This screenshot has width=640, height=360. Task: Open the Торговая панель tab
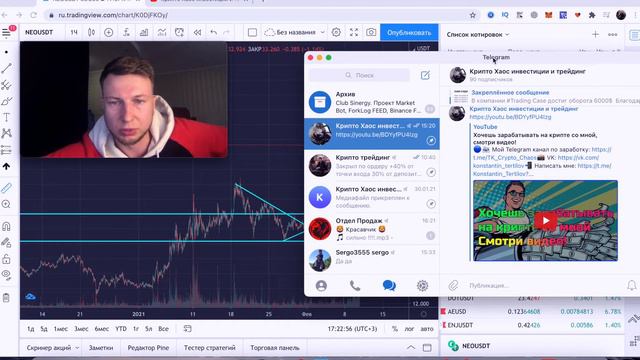click(275, 348)
